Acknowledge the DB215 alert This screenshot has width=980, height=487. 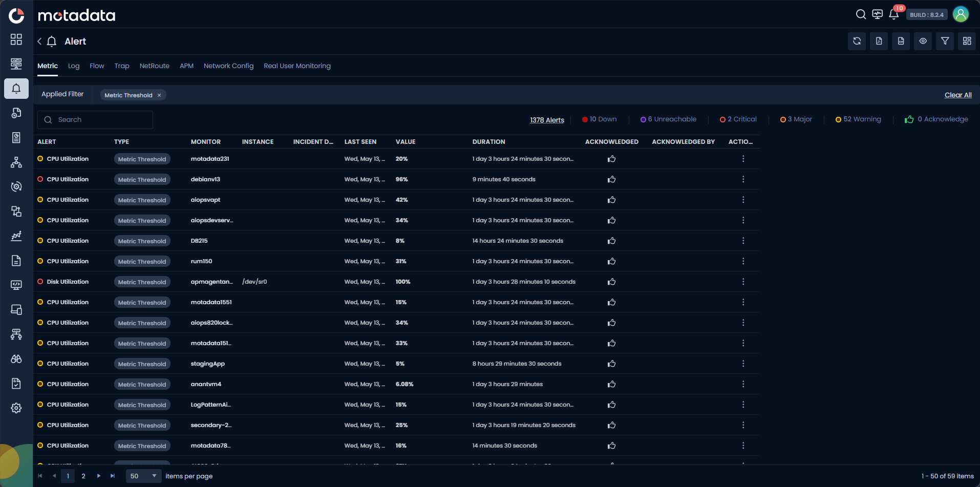[611, 241]
